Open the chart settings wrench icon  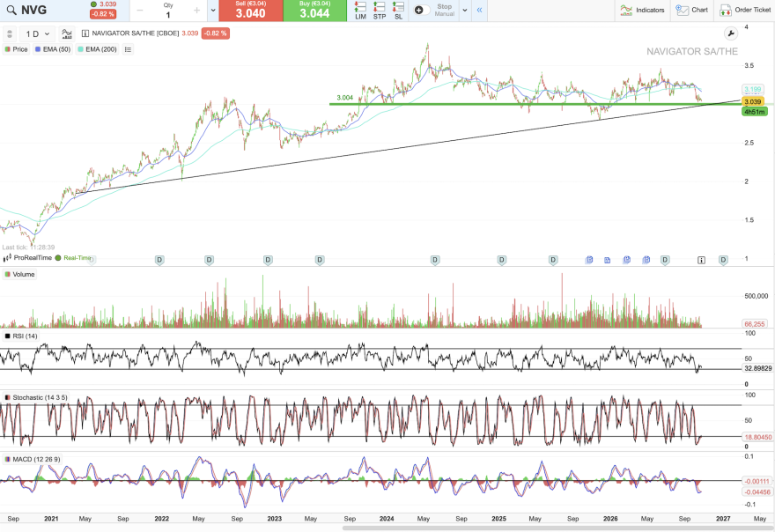tap(730, 33)
